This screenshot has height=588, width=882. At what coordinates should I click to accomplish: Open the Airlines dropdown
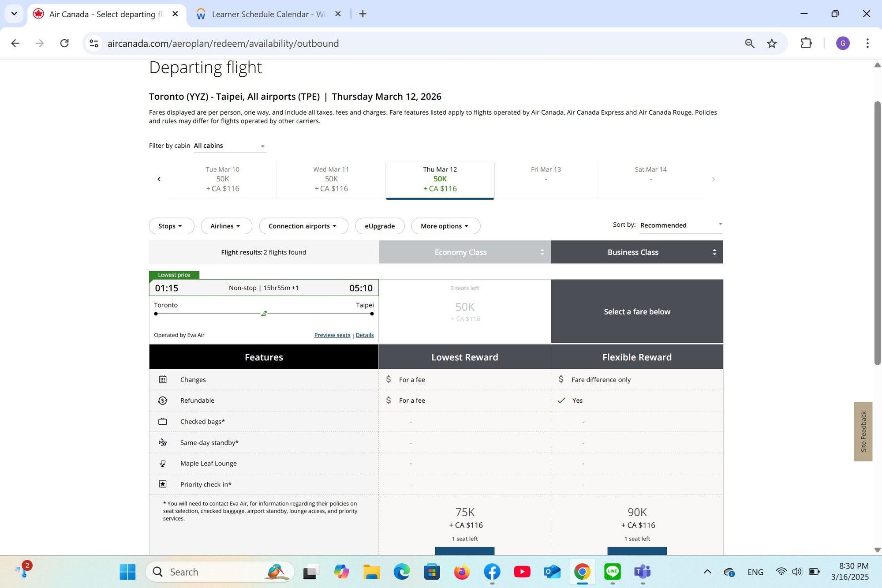(226, 226)
